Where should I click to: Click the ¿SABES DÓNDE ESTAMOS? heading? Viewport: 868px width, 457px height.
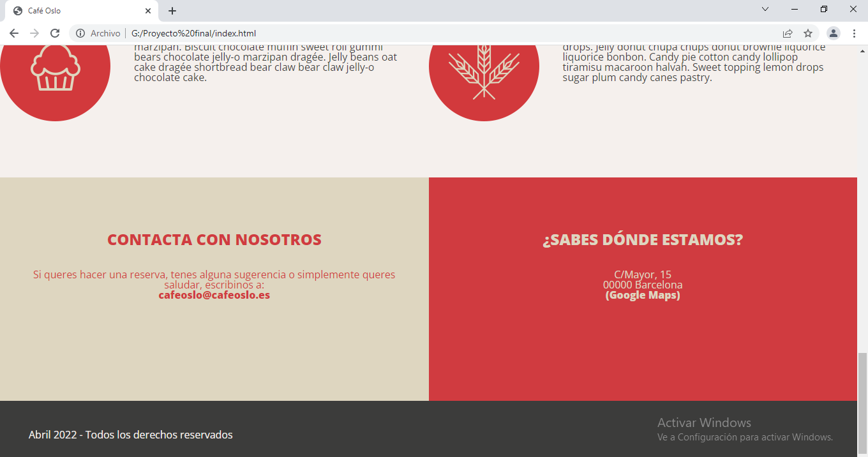(643, 240)
